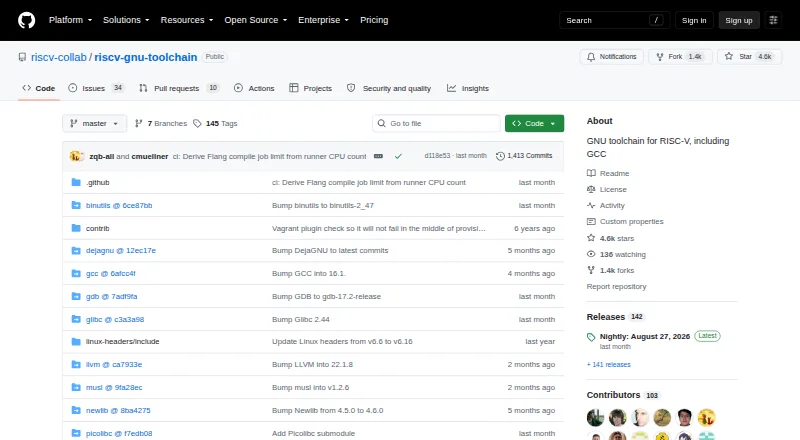Click the watching eye icon
Image resolution: width=800 pixels, height=440 pixels.
591,254
